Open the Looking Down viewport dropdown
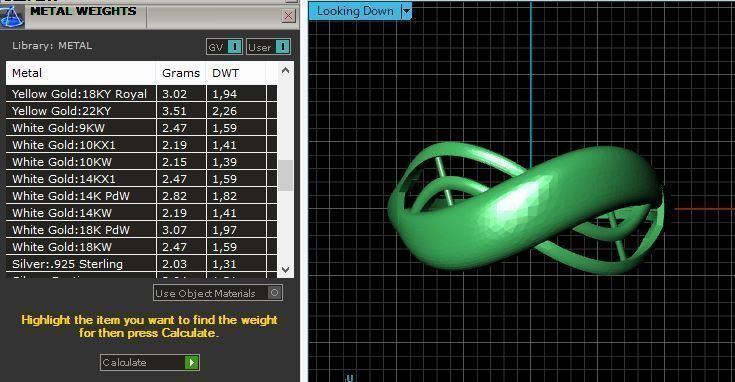The height and width of the screenshot is (382, 735). coord(406,11)
